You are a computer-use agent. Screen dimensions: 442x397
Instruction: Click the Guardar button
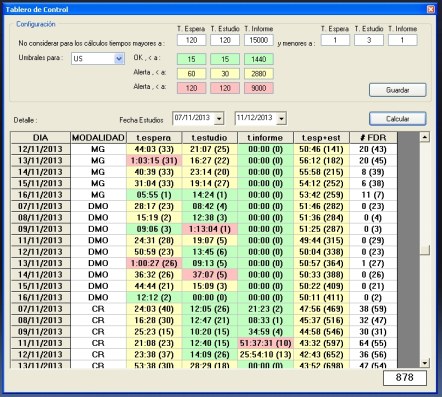point(397,90)
